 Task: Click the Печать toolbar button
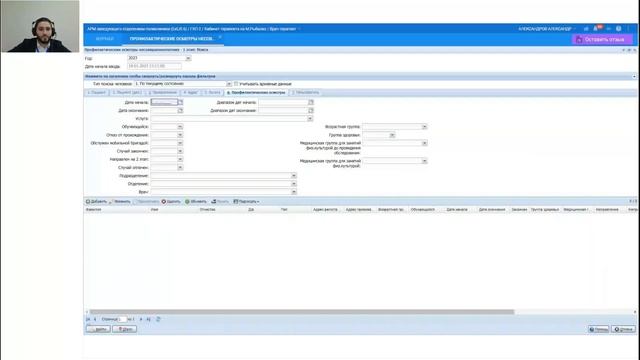(220, 202)
